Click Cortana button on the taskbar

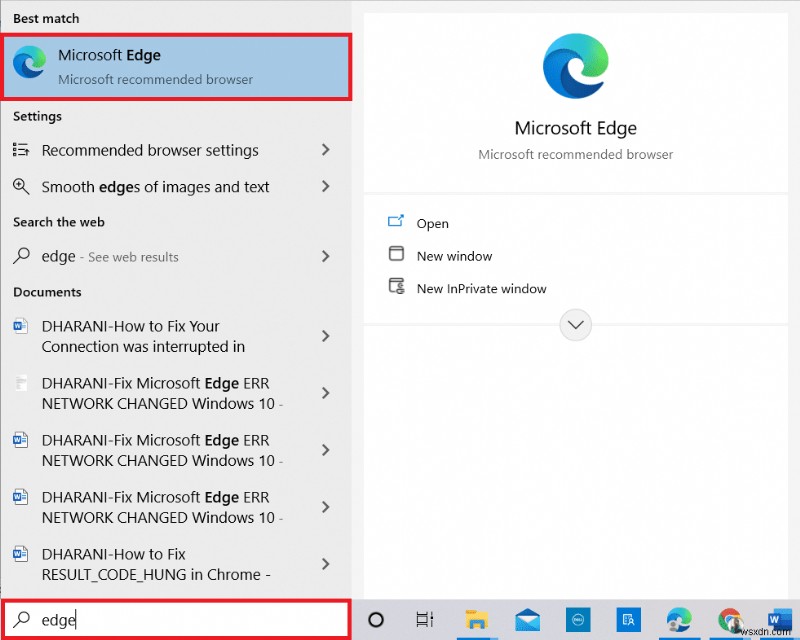tap(376, 620)
